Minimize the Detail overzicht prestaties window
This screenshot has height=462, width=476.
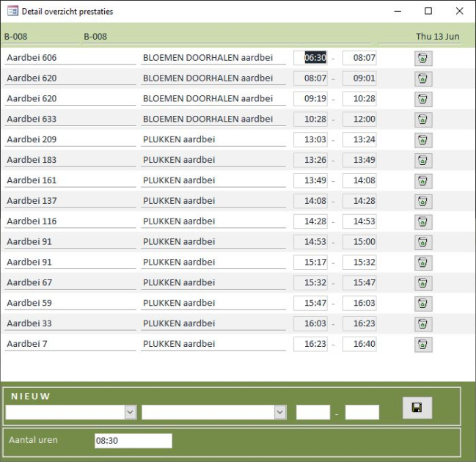(x=398, y=11)
